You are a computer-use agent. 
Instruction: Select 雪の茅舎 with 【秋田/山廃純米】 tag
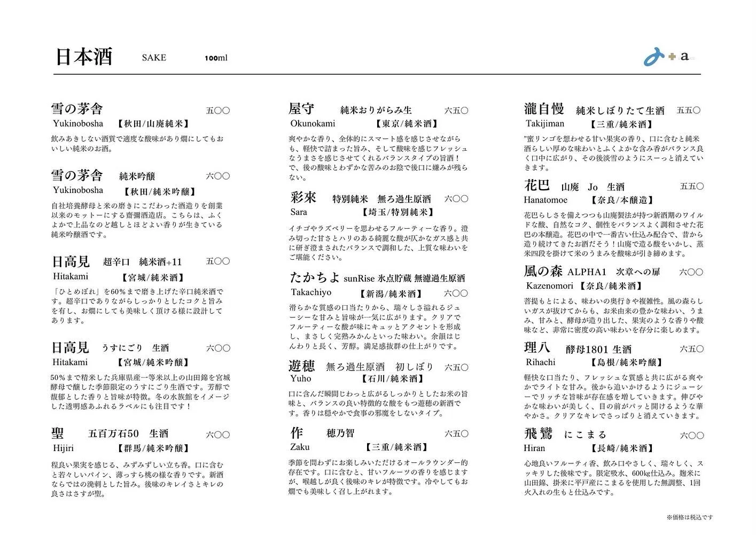click(x=77, y=109)
